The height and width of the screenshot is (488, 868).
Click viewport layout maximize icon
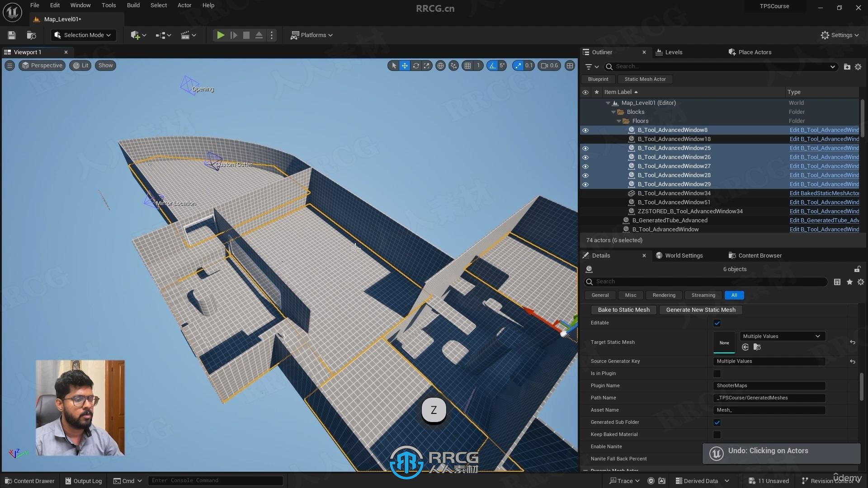click(x=570, y=66)
